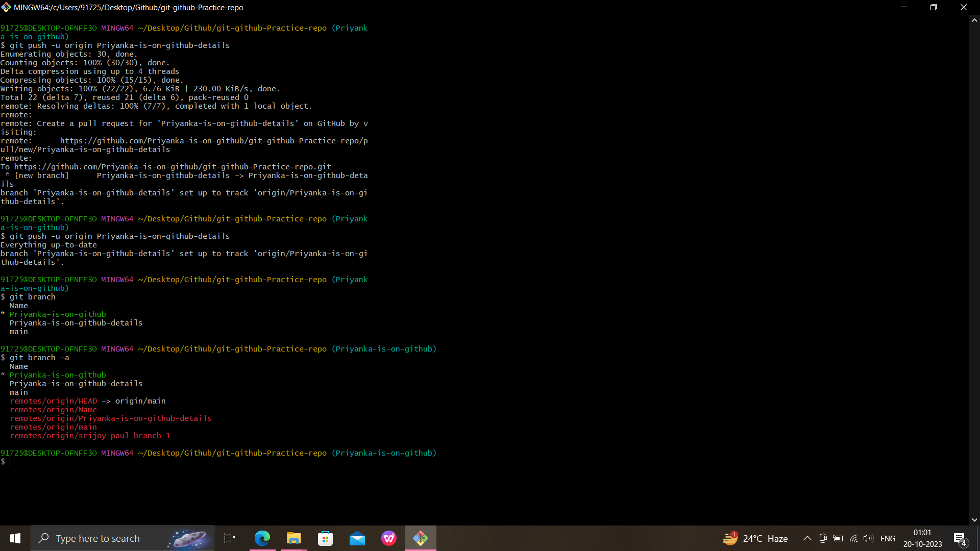This screenshot has width=980, height=551.
Task: Select the active Git Bash taskbar icon
Action: pos(421,538)
